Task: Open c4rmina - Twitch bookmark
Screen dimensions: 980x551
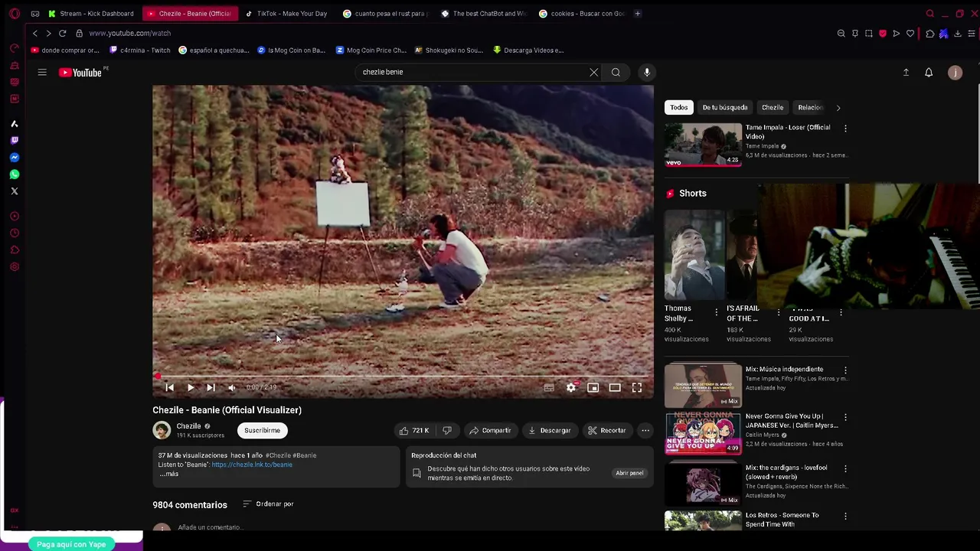Action: coord(140,50)
